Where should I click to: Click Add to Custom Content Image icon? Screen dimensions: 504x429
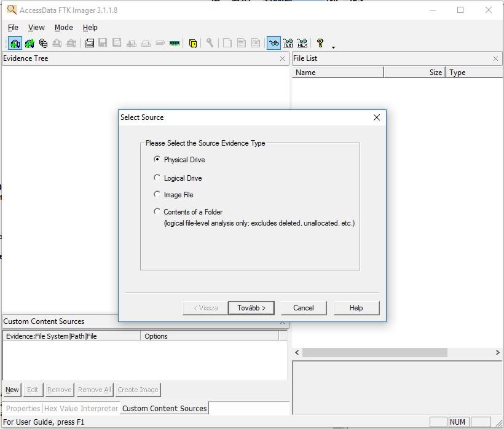(131, 43)
